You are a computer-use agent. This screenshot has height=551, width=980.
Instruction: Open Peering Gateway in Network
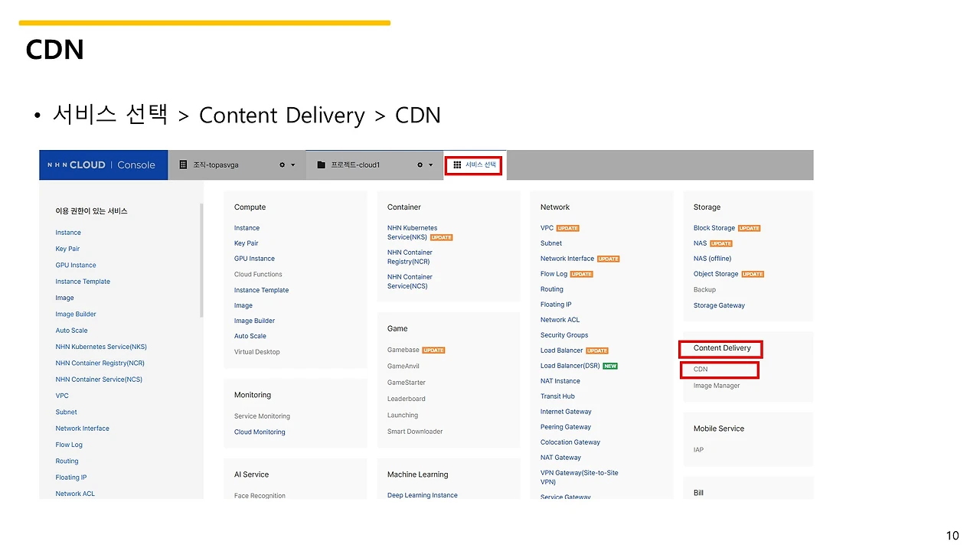pos(565,427)
